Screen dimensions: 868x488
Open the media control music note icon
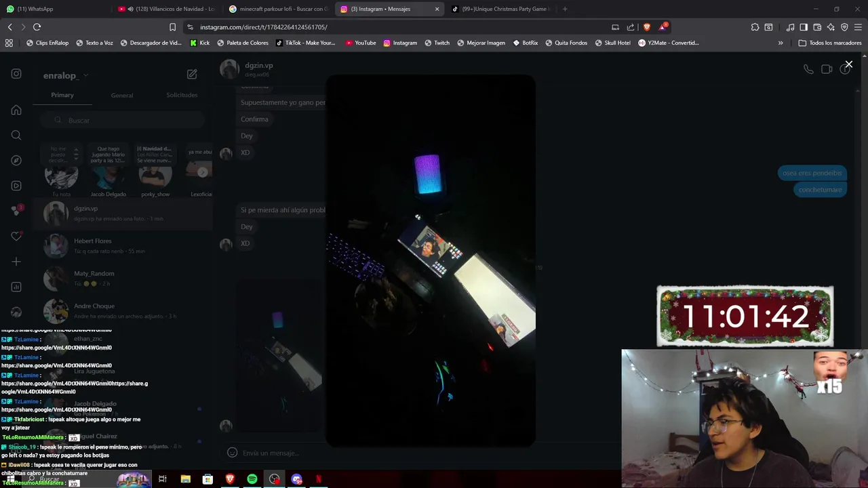pos(791,27)
